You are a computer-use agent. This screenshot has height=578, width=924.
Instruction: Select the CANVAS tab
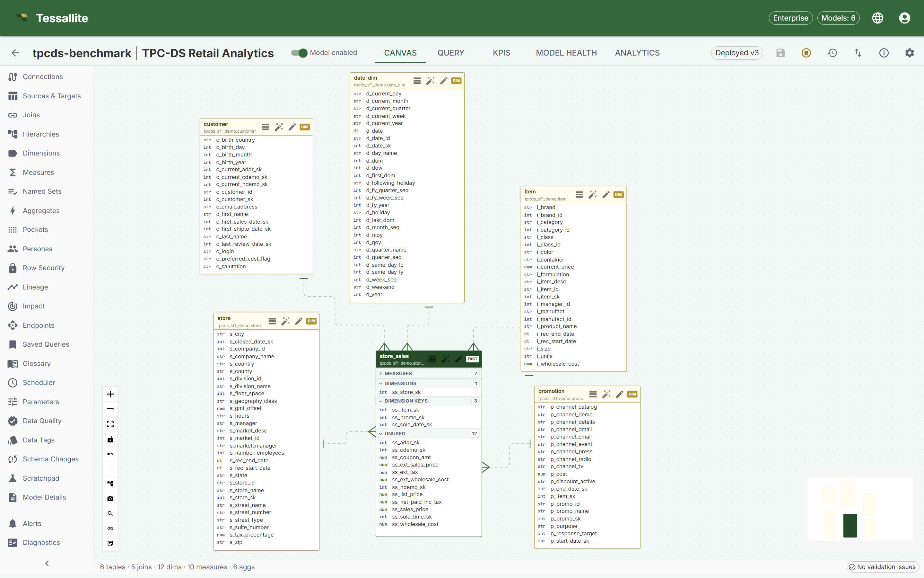pos(400,53)
